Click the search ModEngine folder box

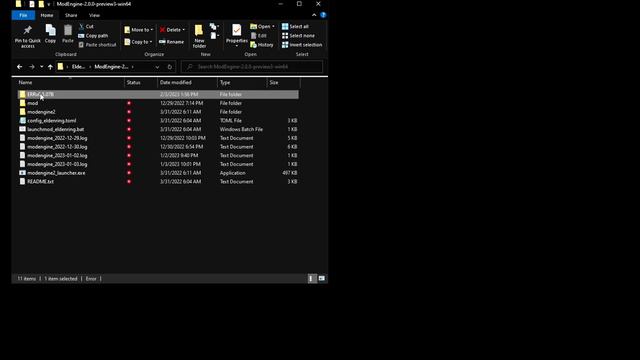click(252, 67)
